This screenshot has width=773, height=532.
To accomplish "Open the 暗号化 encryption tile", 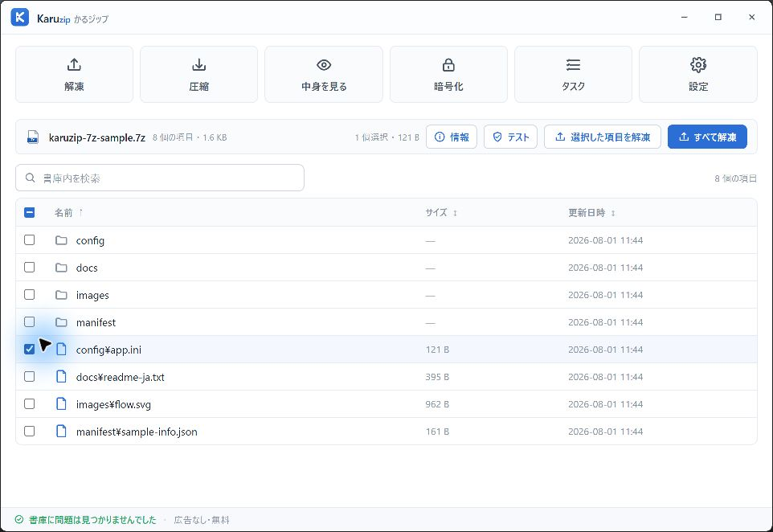I will click(448, 75).
